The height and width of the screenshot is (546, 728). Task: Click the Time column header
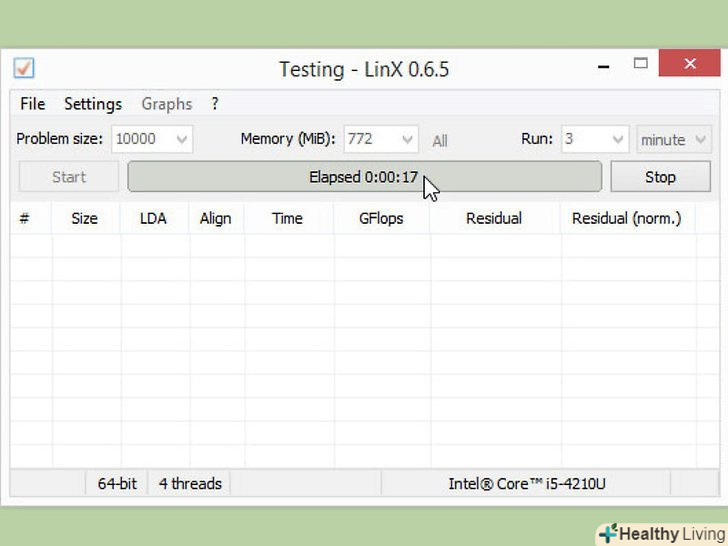288,218
